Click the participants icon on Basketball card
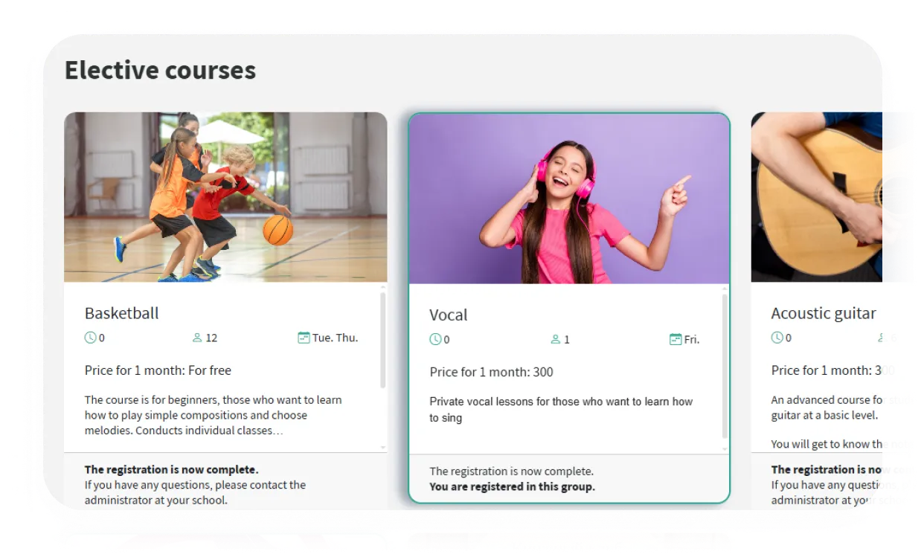924x560 pixels. [197, 338]
